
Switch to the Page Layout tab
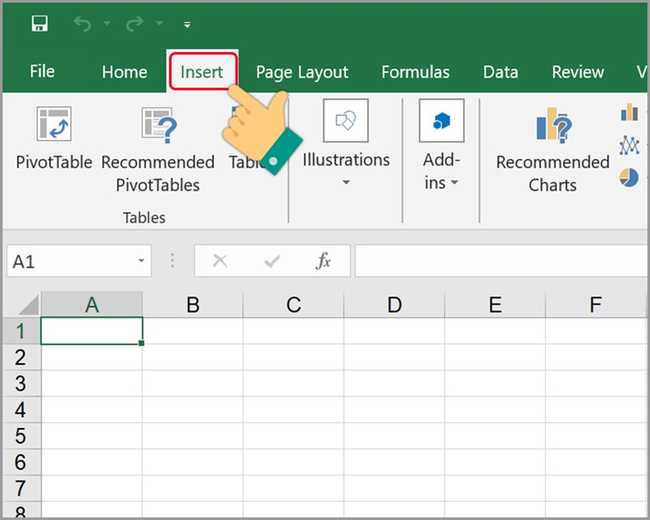tap(302, 72)
